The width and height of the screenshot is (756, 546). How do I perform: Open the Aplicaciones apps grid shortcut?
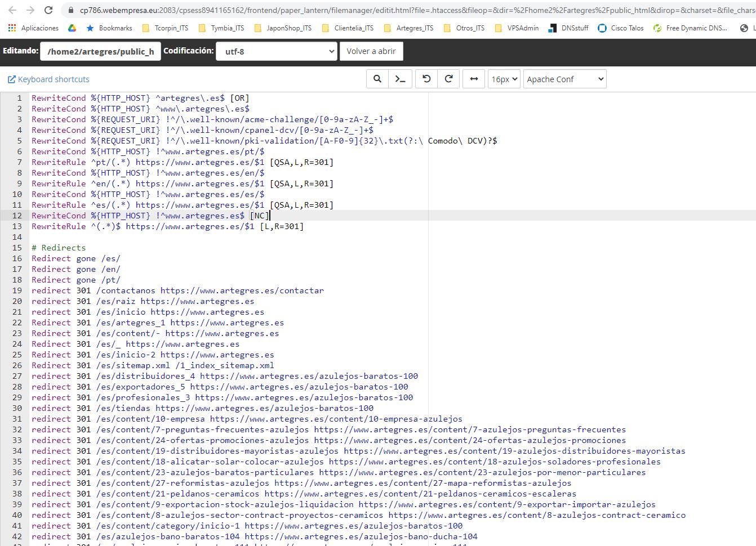(x=33, y=28)
